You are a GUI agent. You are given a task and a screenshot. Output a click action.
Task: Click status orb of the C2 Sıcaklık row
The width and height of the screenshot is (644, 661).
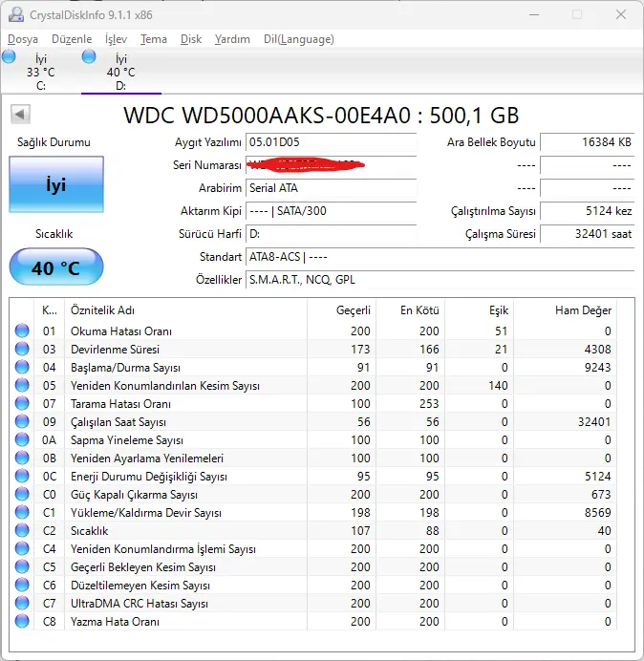[22, 530]
